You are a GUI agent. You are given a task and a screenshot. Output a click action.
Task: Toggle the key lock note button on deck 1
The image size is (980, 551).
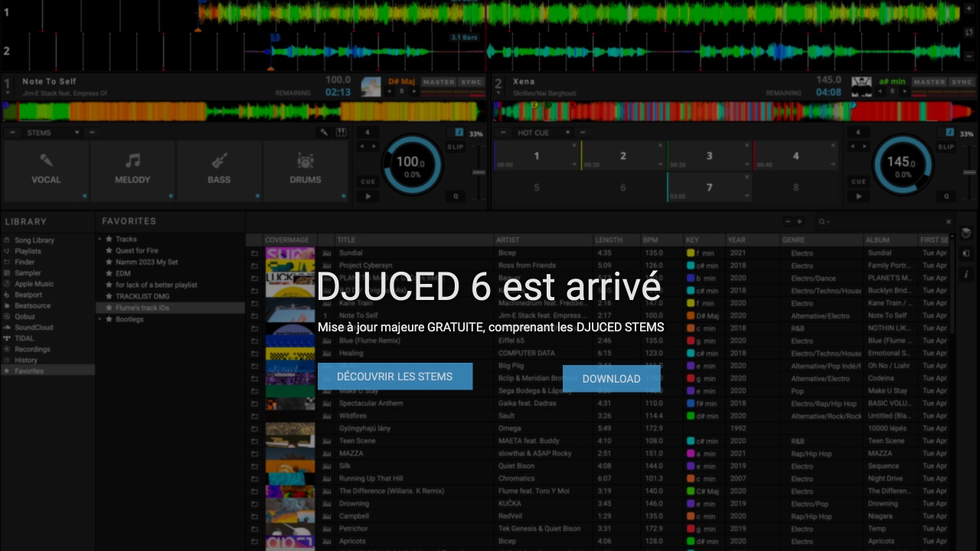click(x=459, y=132)
